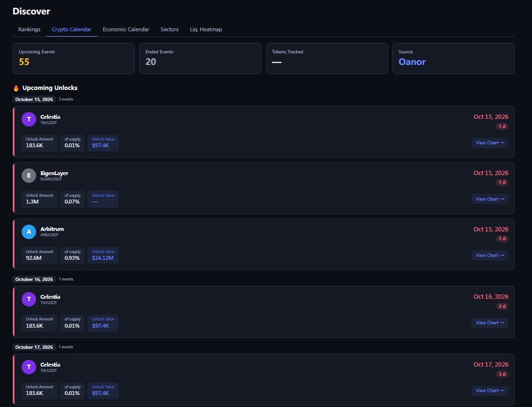The width and height of the screenshot is (532, 407).
Task: Click the '1 d' badge on the Arbitrum card
Action: click(x=502, y=239)
